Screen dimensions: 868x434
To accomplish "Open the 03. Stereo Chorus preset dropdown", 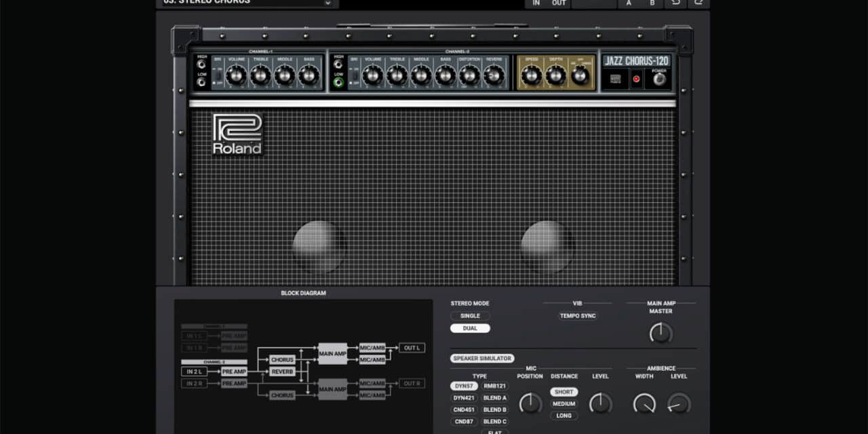I will tap(247, 3).
